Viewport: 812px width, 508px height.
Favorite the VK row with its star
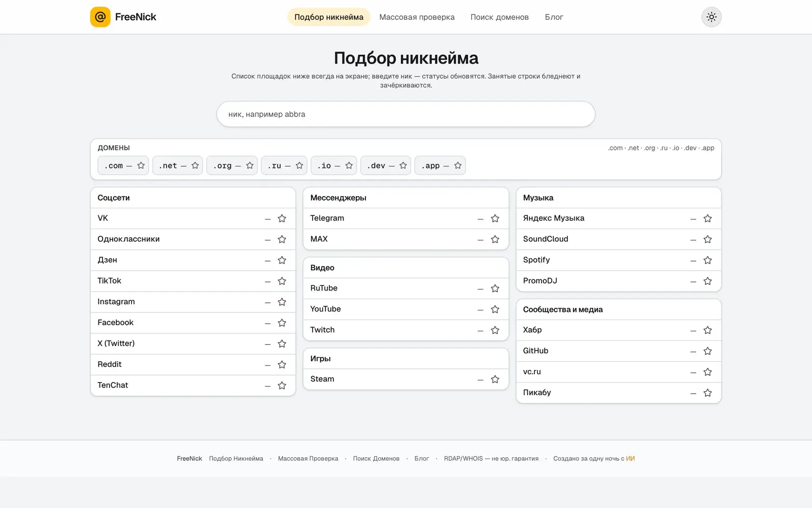click(282, 218)
